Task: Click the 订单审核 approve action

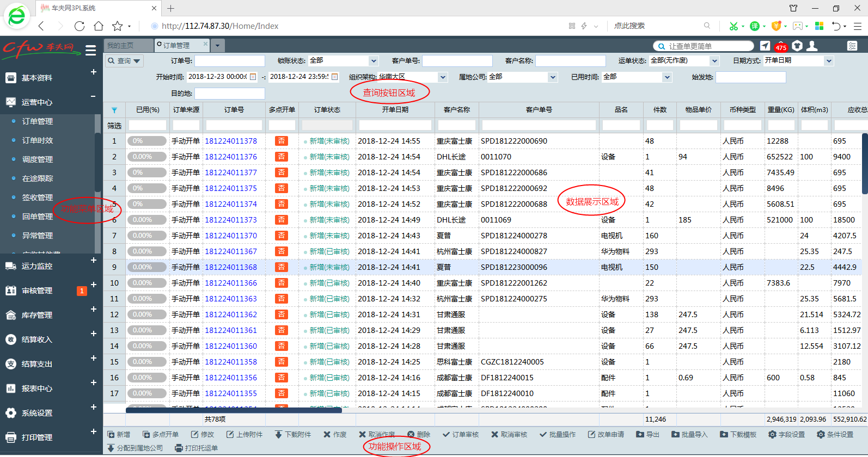Action: pyautogui.click(x=461, y=435)
